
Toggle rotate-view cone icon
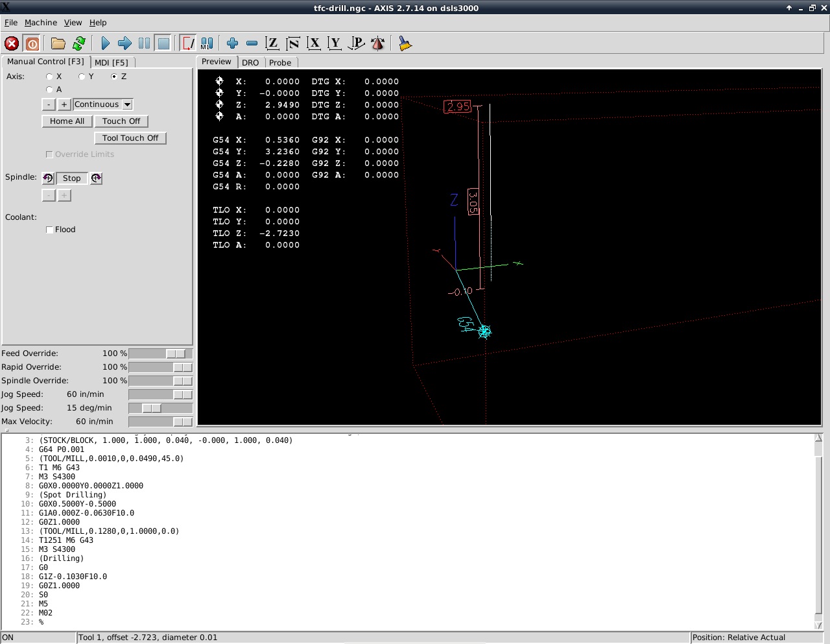pos(377,43)
